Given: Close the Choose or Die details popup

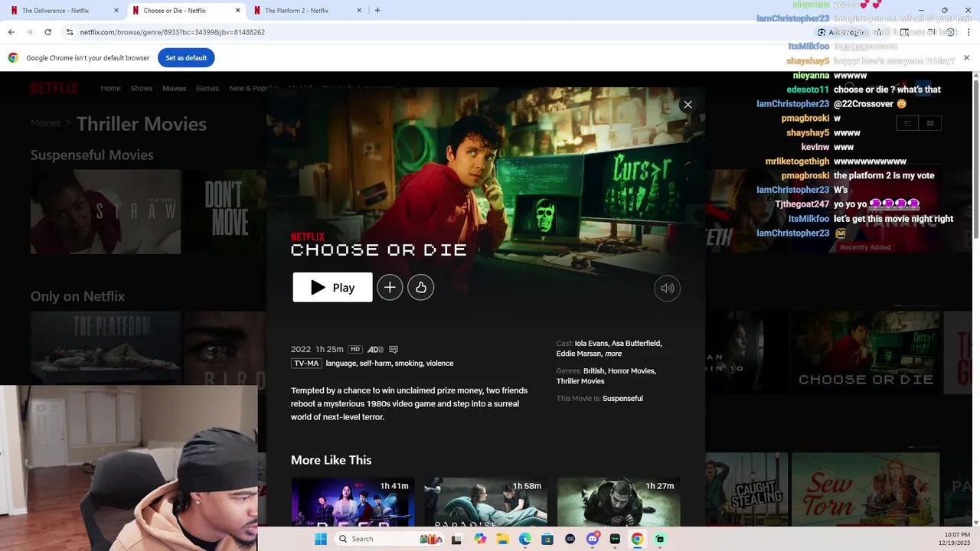Looking at the screenshot, I should [688, 105].
